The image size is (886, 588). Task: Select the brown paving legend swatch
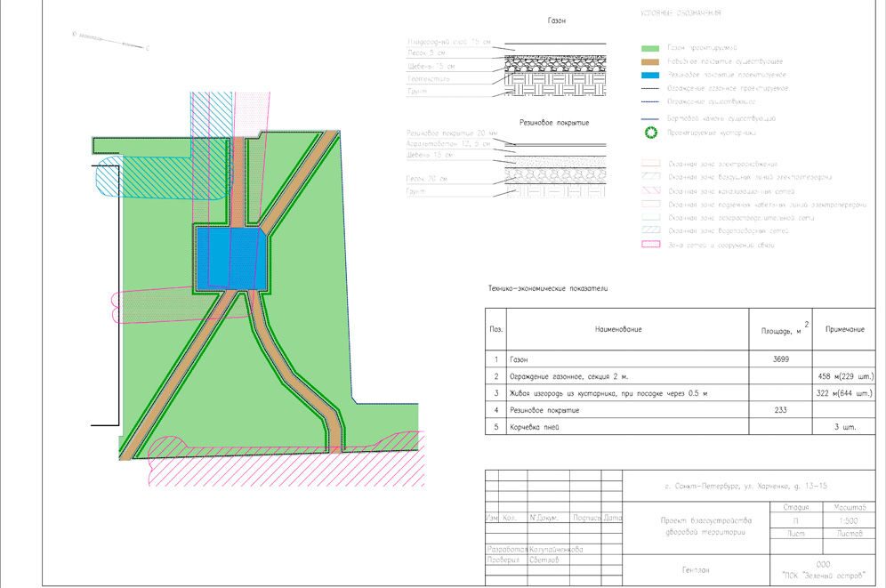tap(649, 61)
